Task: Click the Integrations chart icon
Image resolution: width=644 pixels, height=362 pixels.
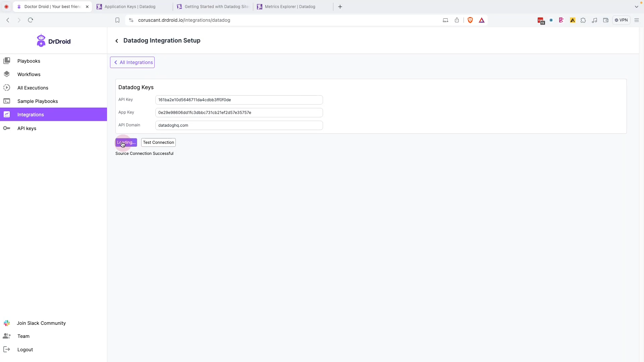Action: click(x=7, y=114)
